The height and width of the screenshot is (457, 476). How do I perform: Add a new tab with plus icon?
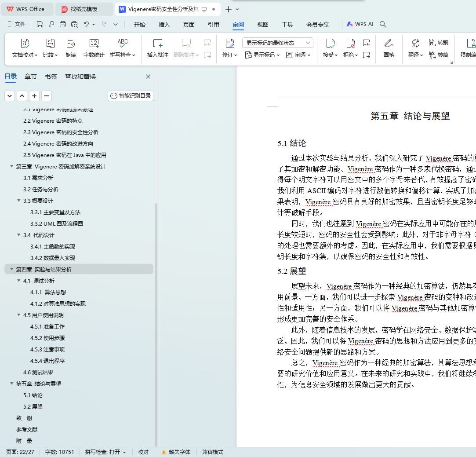point(229,9)
